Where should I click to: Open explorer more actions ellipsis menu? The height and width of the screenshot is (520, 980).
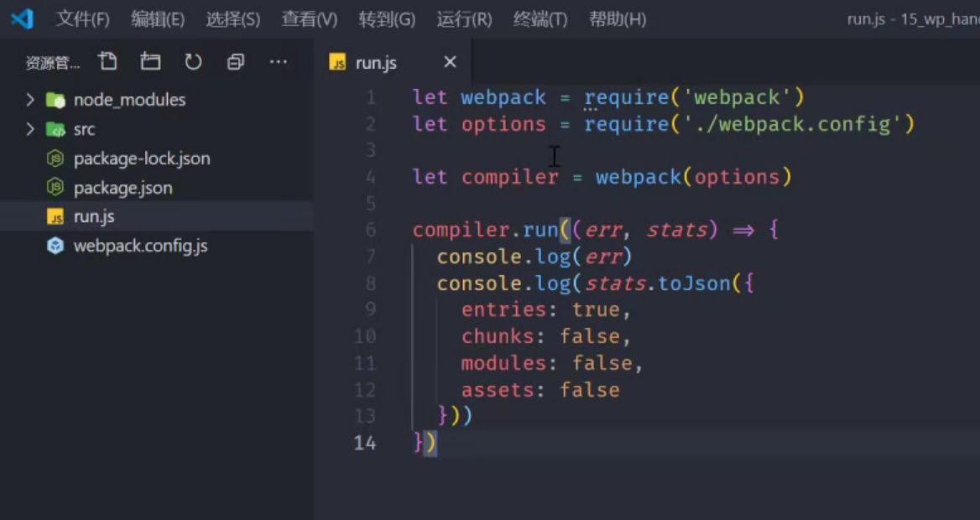[278, 61]
